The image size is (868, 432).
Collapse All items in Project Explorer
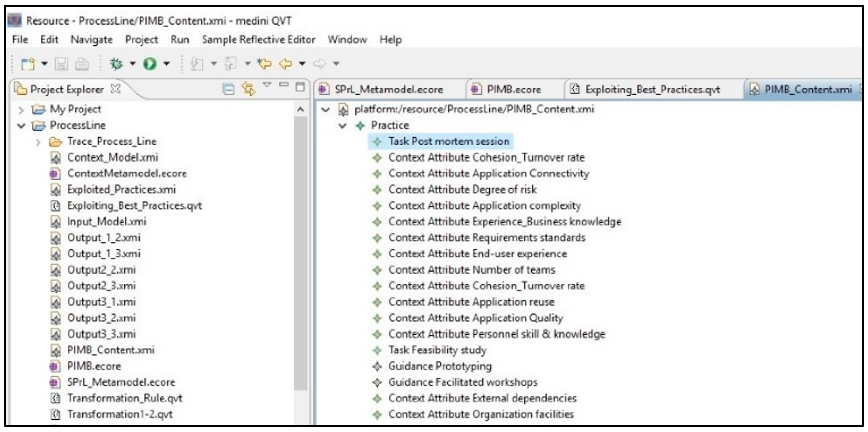228,89
